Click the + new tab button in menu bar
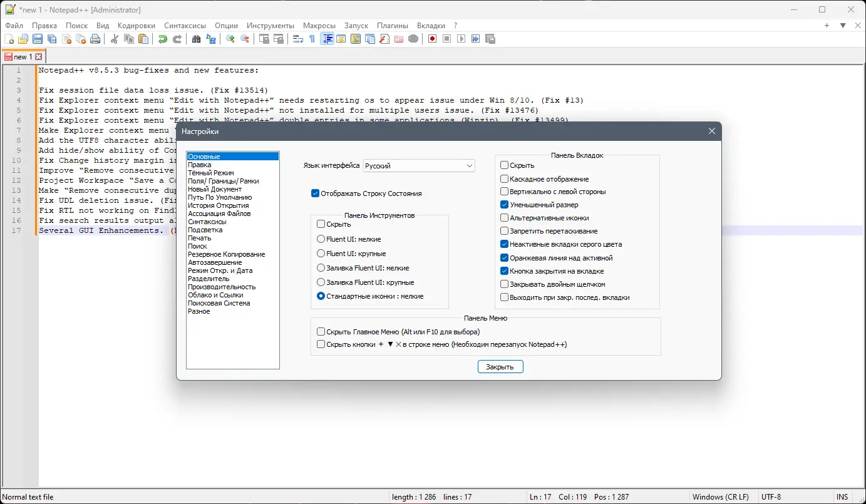Screen dimensions: 866x504 click(827, 26)
